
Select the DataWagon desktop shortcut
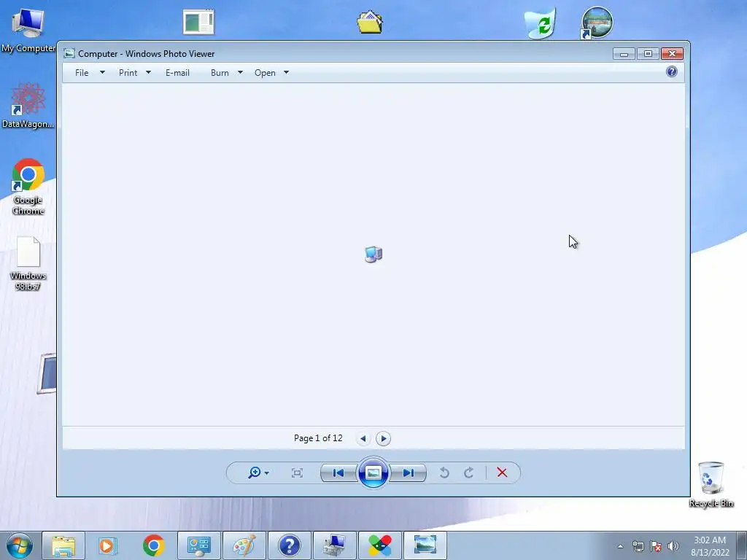[x=28, y=106]
